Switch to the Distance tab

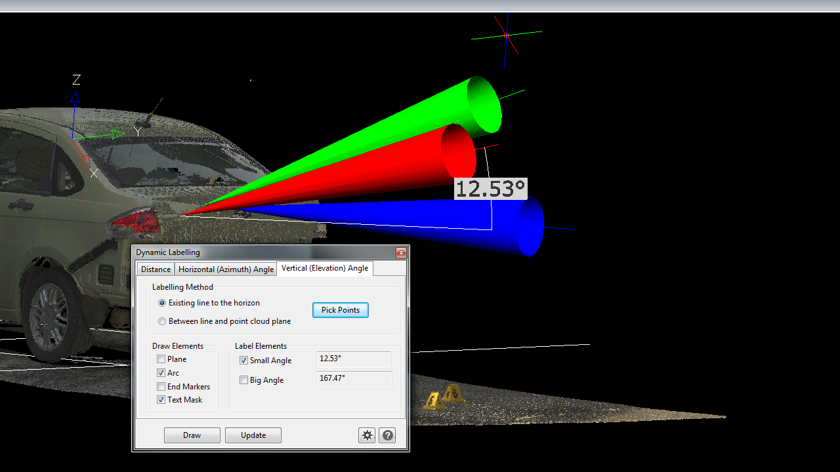155,269
